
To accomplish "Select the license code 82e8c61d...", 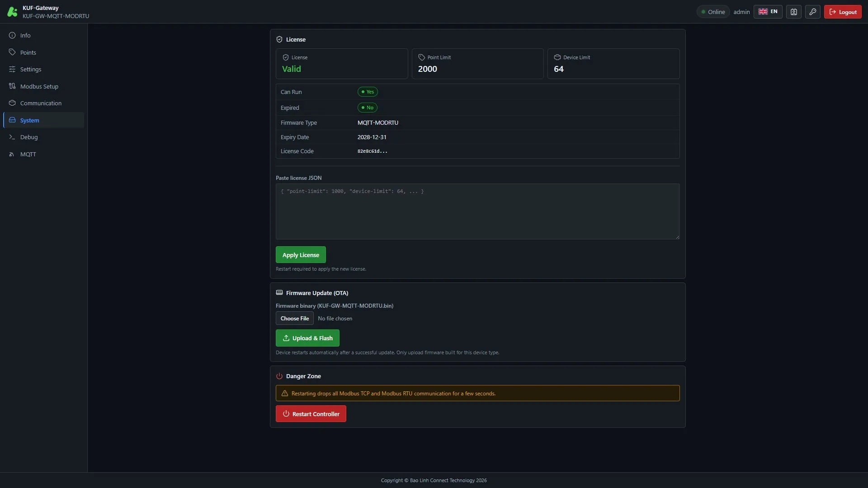I will 373,151.
